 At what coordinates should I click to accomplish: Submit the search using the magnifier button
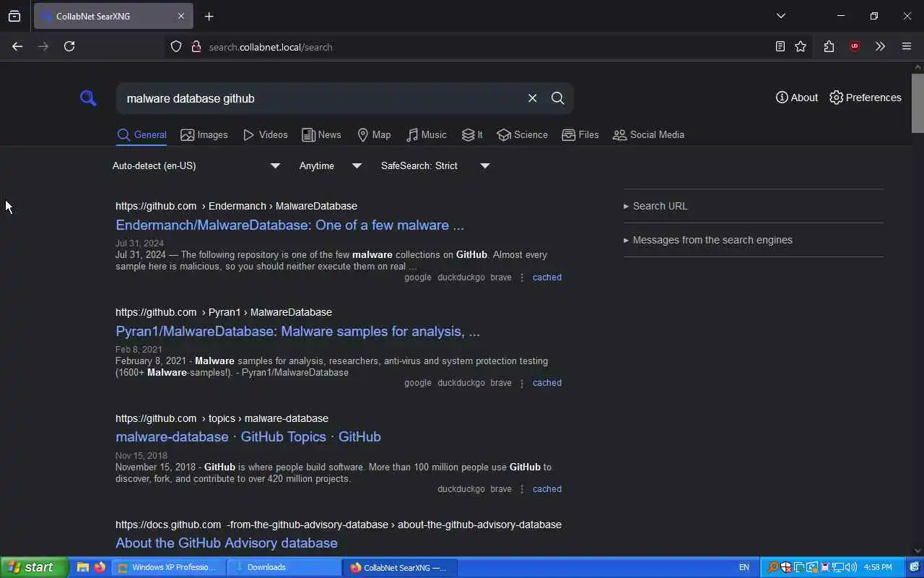point(557,98)
